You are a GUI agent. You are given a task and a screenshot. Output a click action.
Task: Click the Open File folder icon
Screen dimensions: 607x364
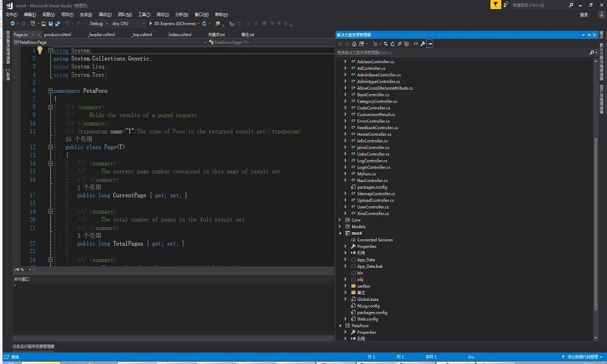[44, 24]
